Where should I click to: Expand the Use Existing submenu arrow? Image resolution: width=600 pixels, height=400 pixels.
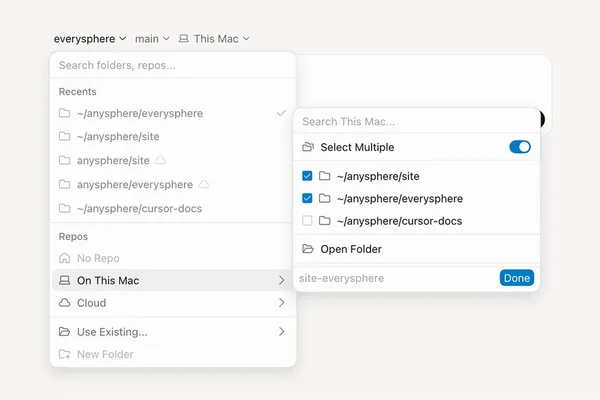click(x=282, y=331)
